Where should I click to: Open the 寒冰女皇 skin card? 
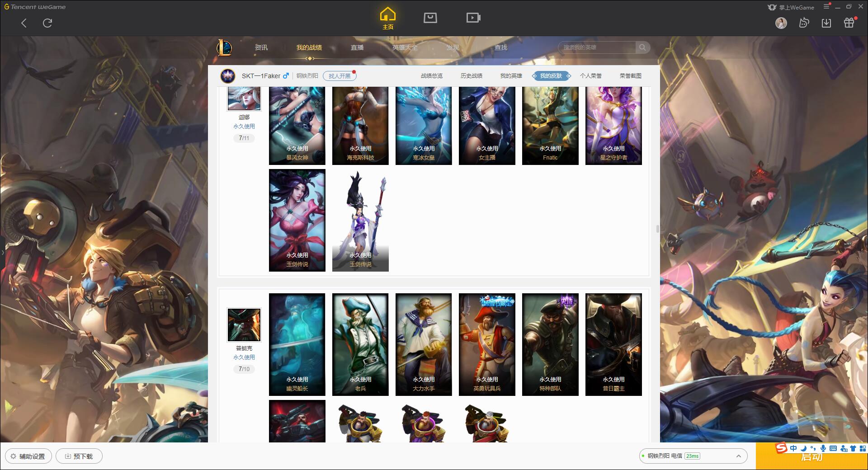click(424, 126)
